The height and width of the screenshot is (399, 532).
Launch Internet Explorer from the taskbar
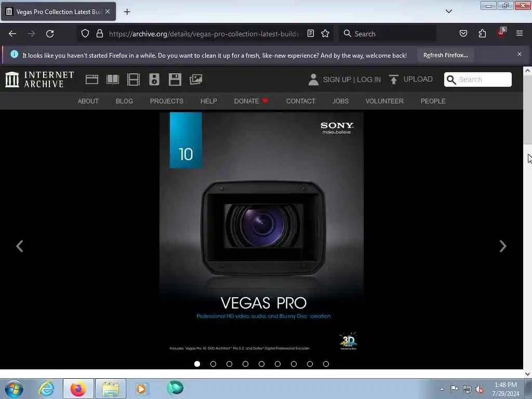[46, 389]
